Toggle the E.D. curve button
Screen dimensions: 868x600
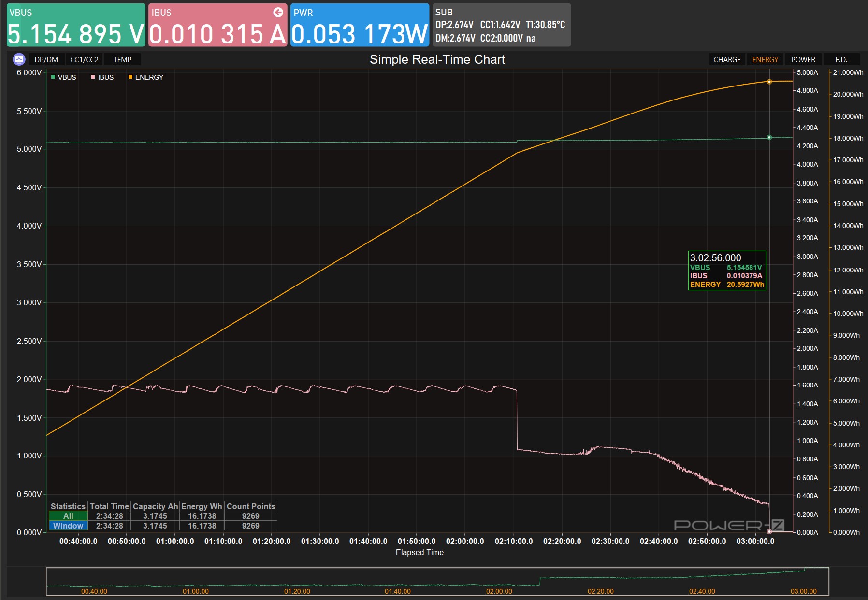point(841,59)
